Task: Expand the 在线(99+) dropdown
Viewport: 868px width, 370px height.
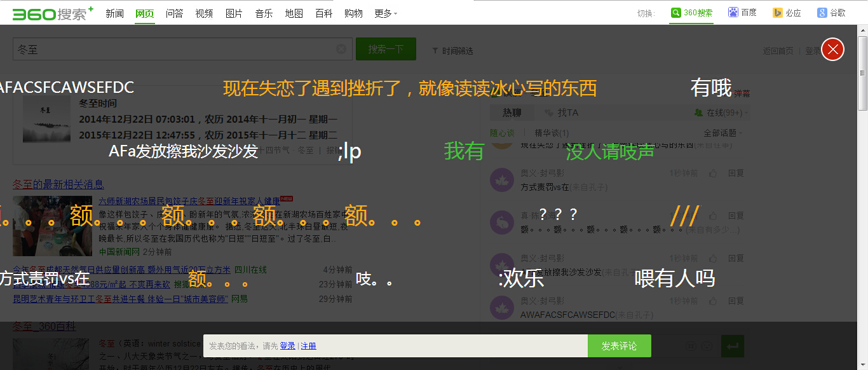Action: coord(720,113)
